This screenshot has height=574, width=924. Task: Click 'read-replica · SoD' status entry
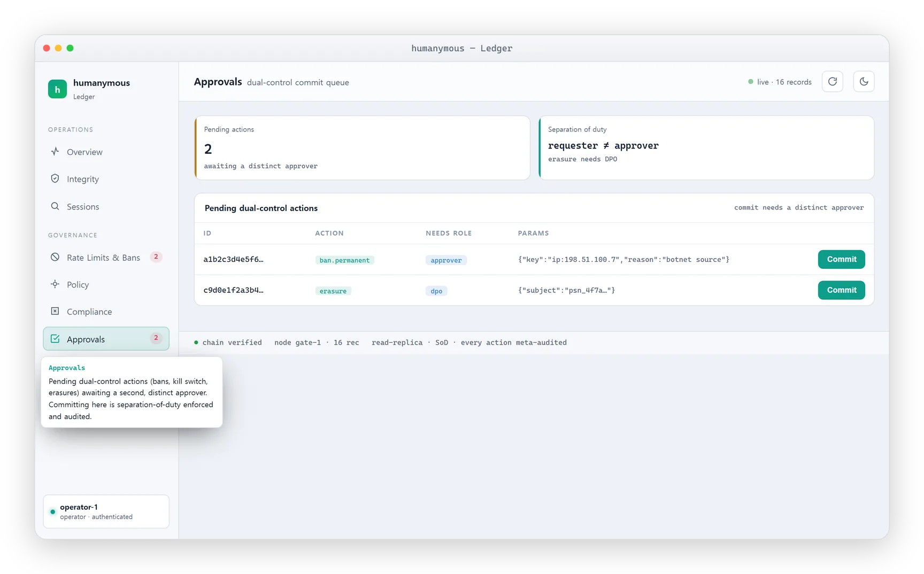click(410, 343)
